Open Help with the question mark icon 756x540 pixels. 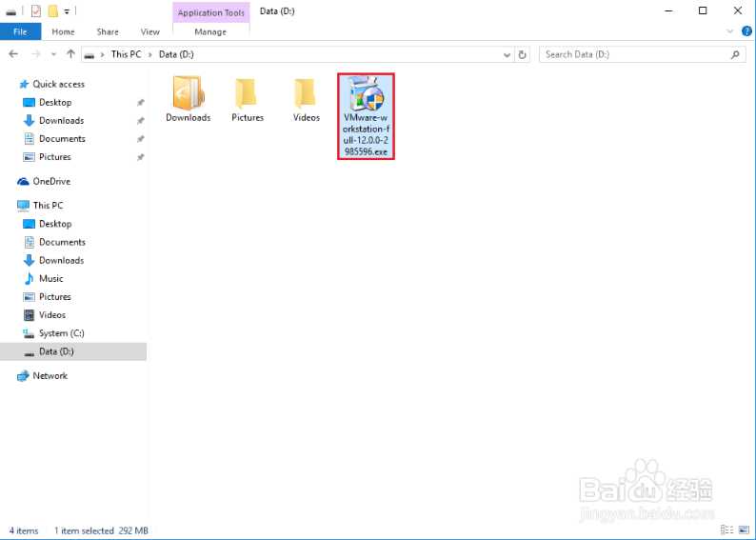[746, 31]
